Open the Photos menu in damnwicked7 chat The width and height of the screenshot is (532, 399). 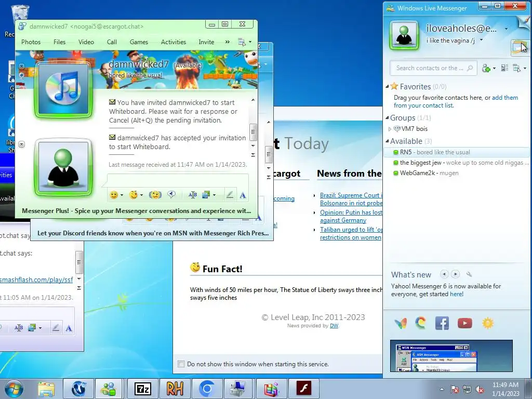tap(31, 42)
